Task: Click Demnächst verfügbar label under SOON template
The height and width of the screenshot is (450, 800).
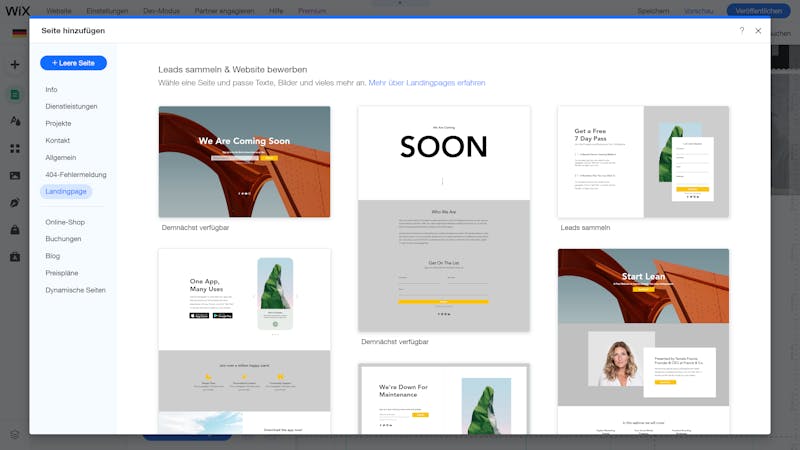Action: click(x=395, y=342)
